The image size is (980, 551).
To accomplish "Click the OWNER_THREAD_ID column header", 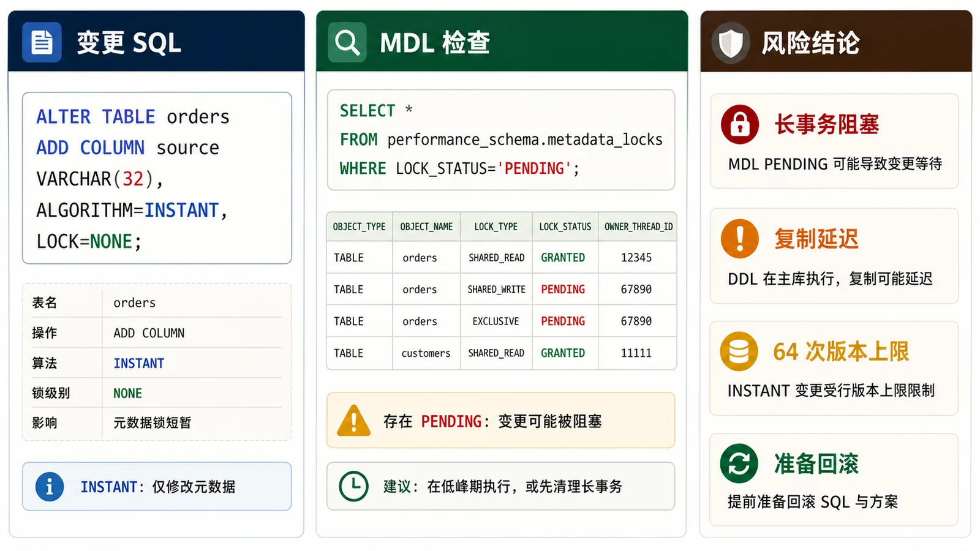I will [x=638, y=227].
